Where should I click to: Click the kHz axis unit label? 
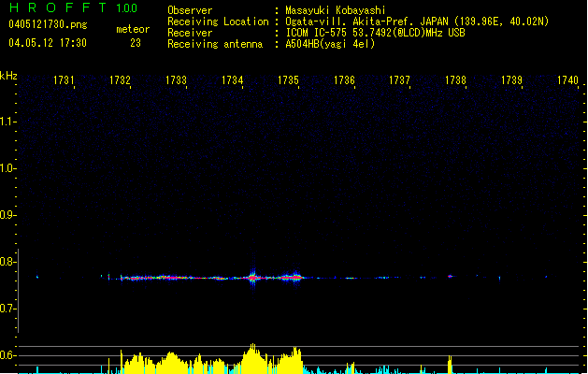(x=8, y=76)
